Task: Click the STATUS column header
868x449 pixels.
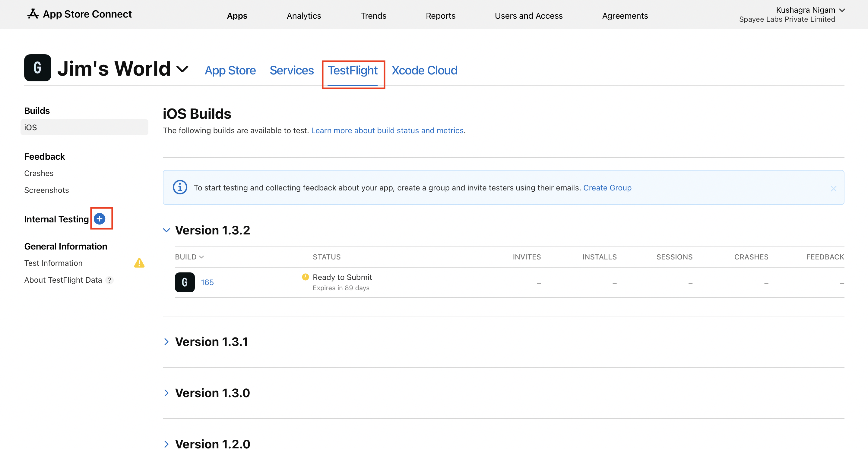Action: pyautogui.click(x=327, y=257)
